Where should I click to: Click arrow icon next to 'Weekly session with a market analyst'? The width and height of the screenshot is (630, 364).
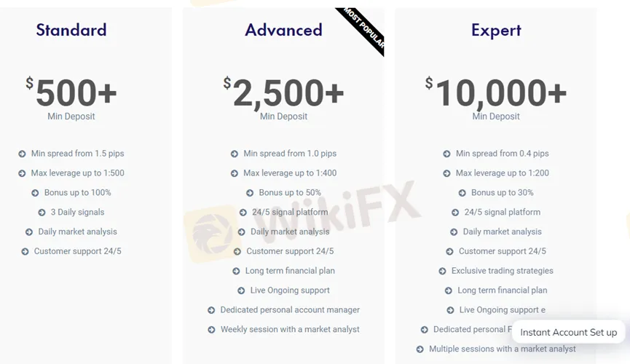coord(212,330)
